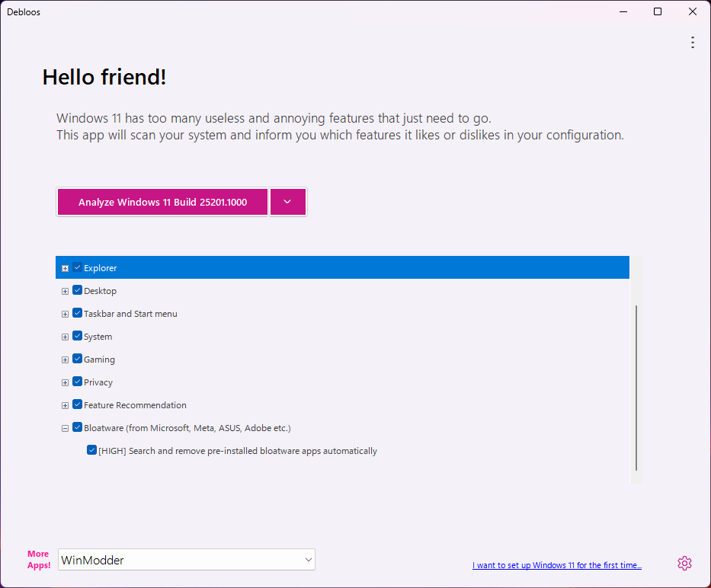711x588 pixels.
Task: Open settings via the pink gear icon
Action: [x=684, y=564]
